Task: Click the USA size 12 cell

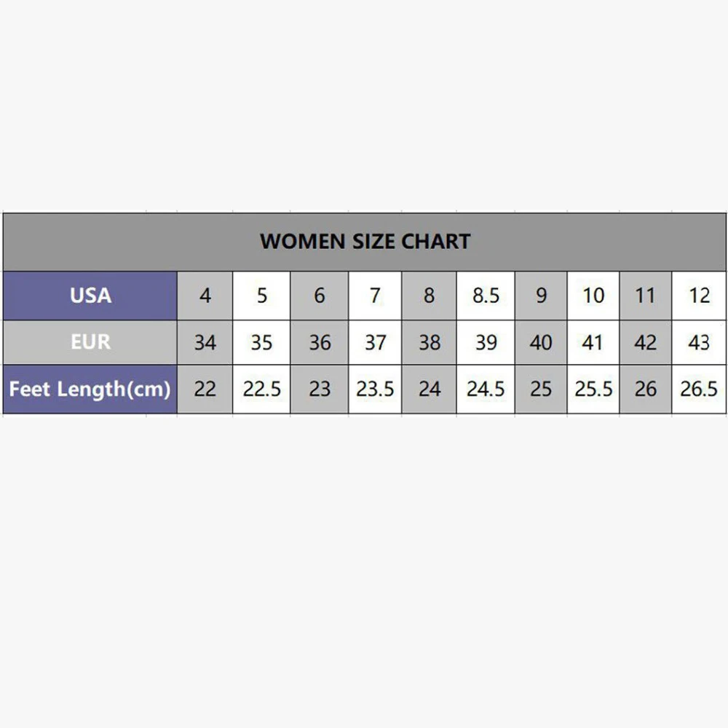Action: (699, 295)
